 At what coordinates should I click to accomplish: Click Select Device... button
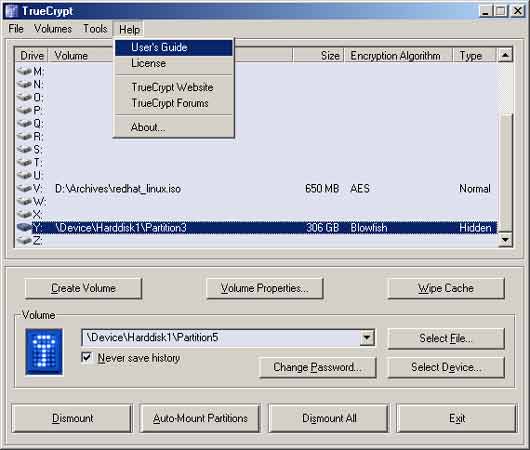(446, 368)
